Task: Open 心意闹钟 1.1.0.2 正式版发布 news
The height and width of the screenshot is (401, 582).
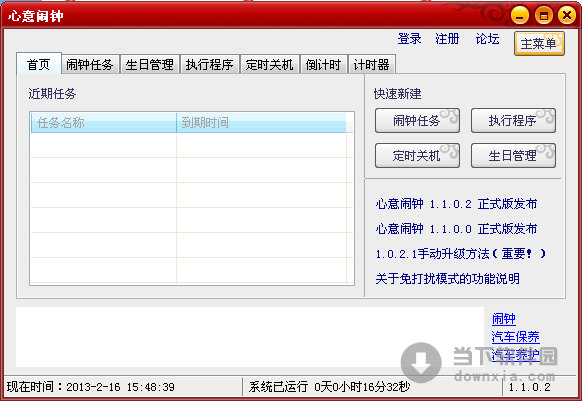Action: 456,204
